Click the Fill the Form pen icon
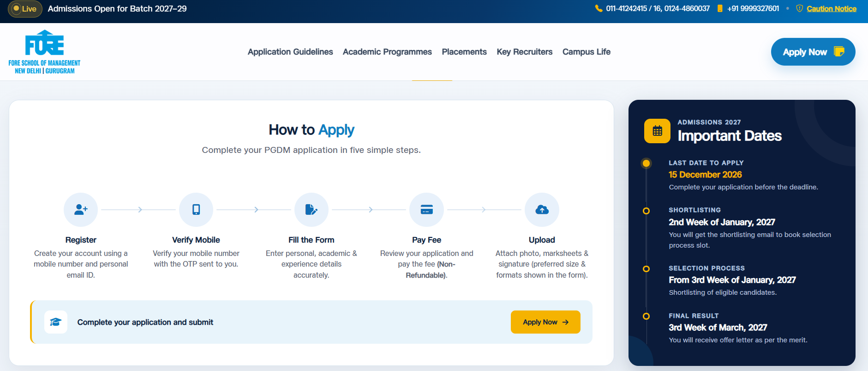Image resolution: width=868 pixels, height=371 pixels. click(311, 210)
